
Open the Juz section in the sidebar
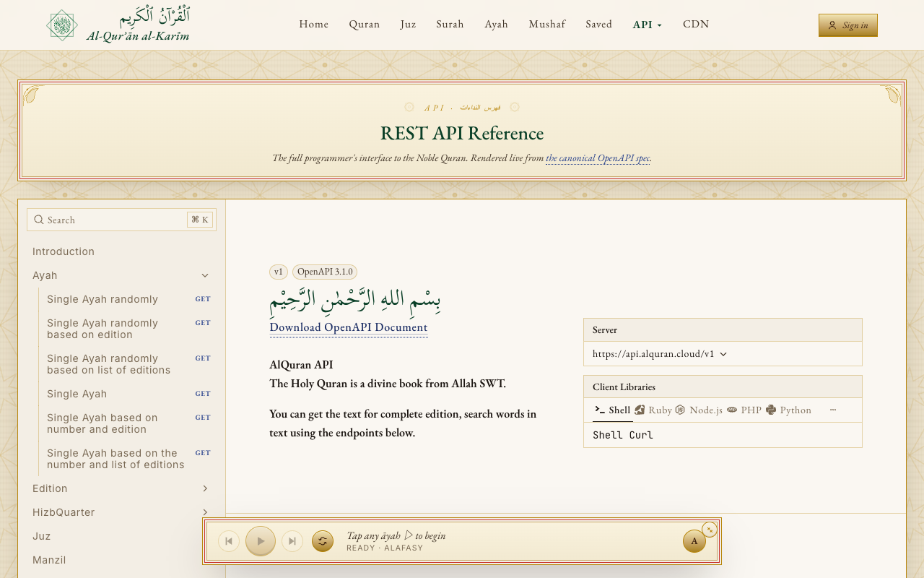click(x=121, y=536)
